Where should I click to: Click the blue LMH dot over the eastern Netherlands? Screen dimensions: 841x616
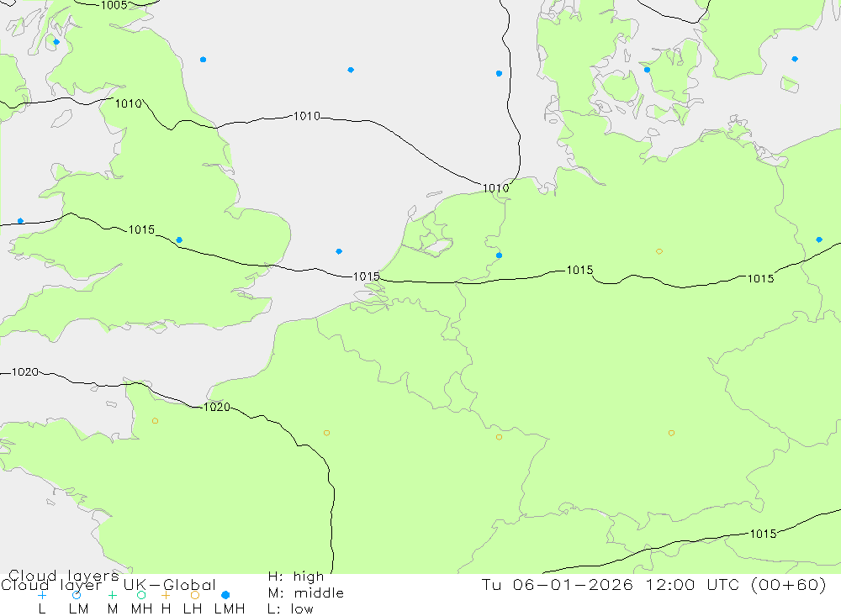pyautogui.click(x=499, y=255)
